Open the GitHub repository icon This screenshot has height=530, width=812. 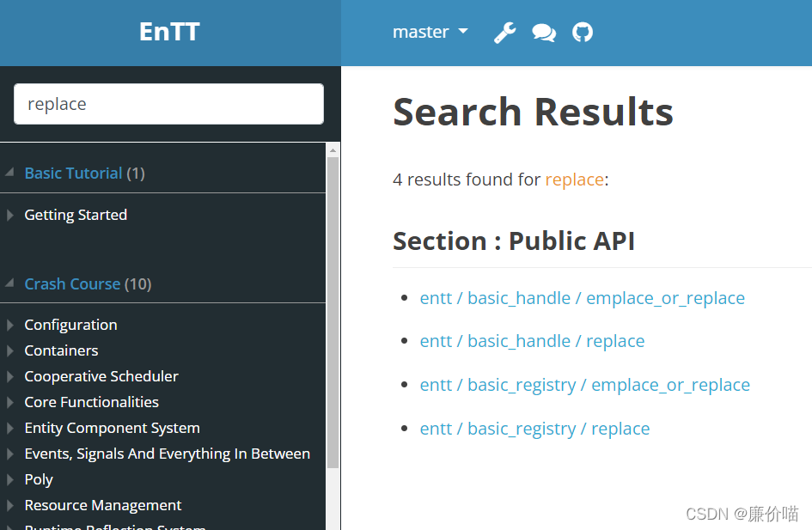[x=583, y=33]
